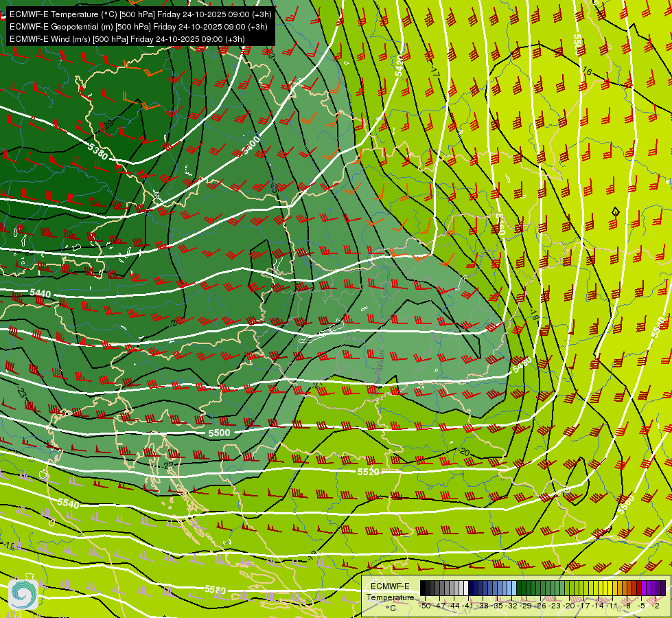Click the '-41' tick label on the legend
672x618 pixels.
point(468,606)
